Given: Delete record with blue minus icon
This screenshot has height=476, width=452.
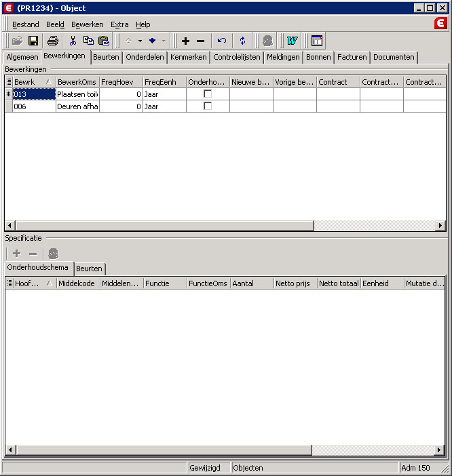Looking at the screenshot, I should point(200,41).
